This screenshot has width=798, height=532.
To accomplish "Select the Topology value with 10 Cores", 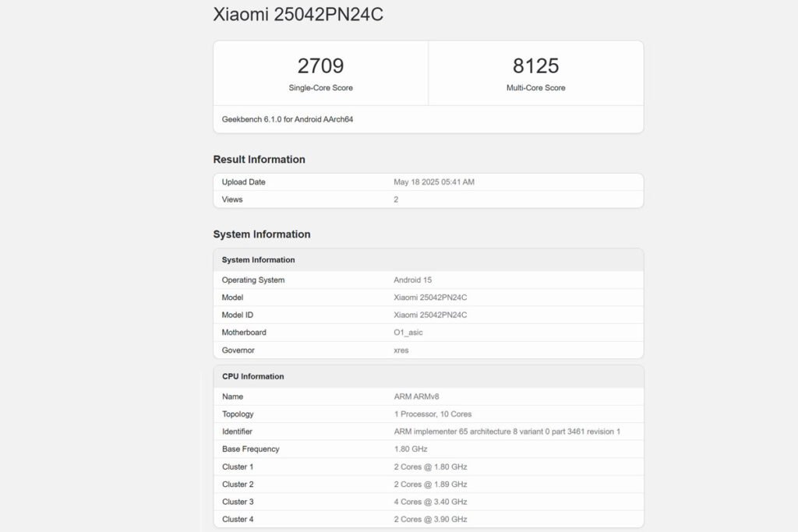I will tap(433, 414).
